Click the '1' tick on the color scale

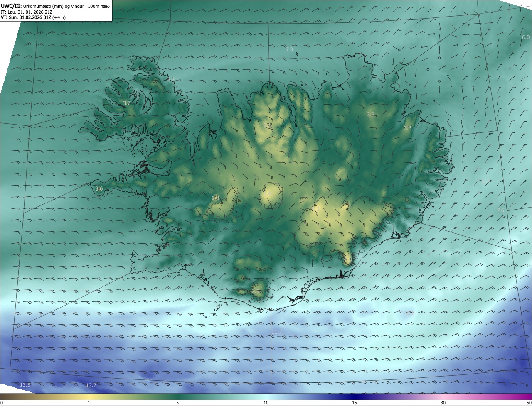[x=89, y=403]
